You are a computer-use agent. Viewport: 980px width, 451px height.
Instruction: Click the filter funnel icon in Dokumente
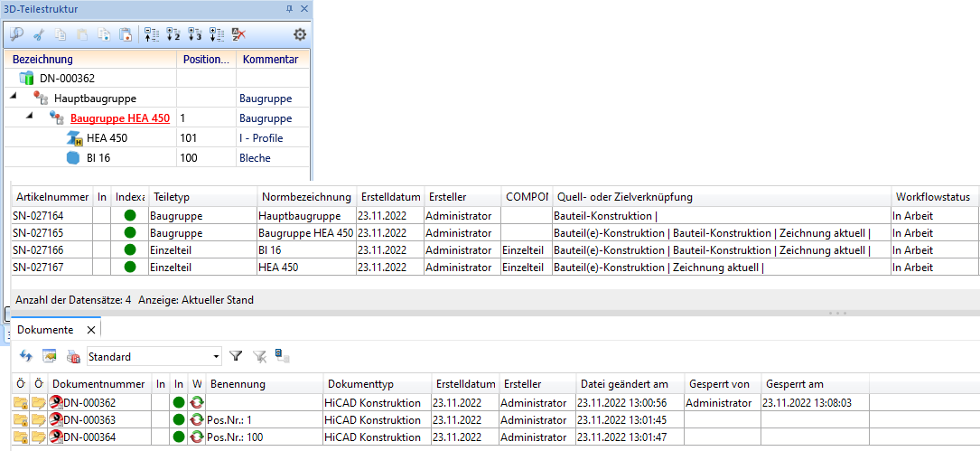point(236,356)
